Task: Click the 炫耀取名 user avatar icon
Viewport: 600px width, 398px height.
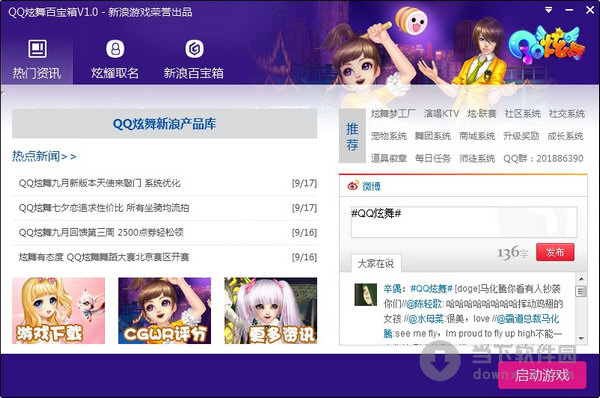Action: (115, 49)
